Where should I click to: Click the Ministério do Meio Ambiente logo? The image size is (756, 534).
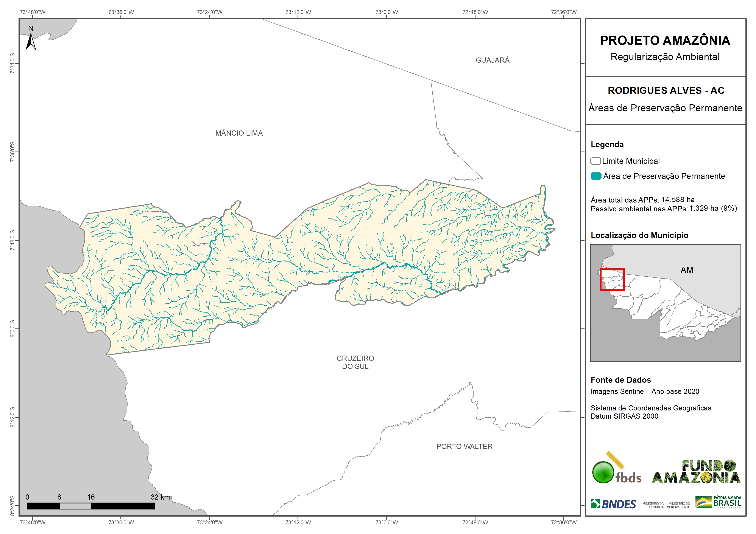[x=678, y=505]
